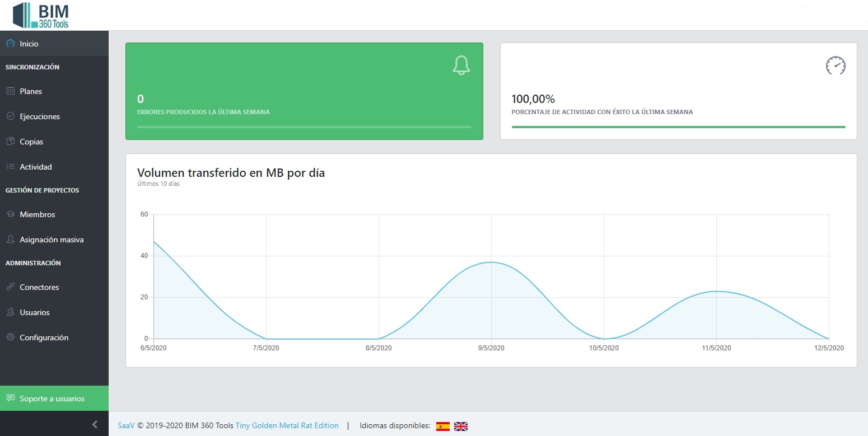868x436 pixels.
Task: Click the Planes calendar icon
Action: (10, 91)
